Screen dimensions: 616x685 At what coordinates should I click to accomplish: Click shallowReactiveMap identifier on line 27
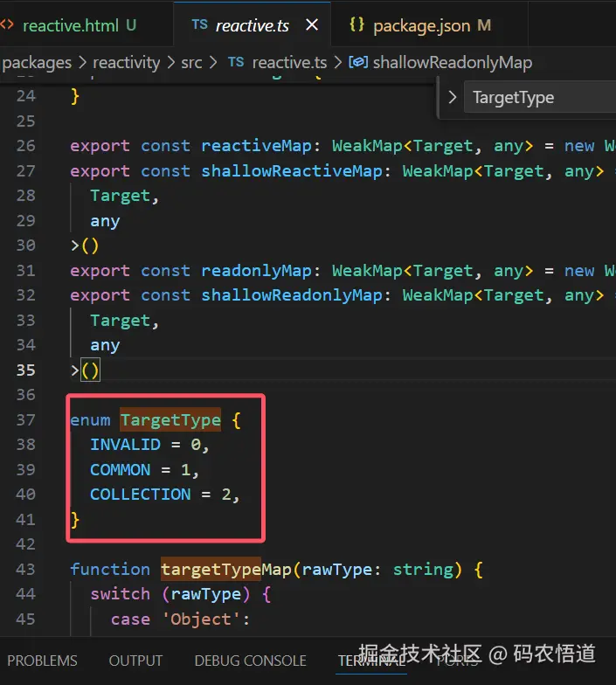coord(292,171)
